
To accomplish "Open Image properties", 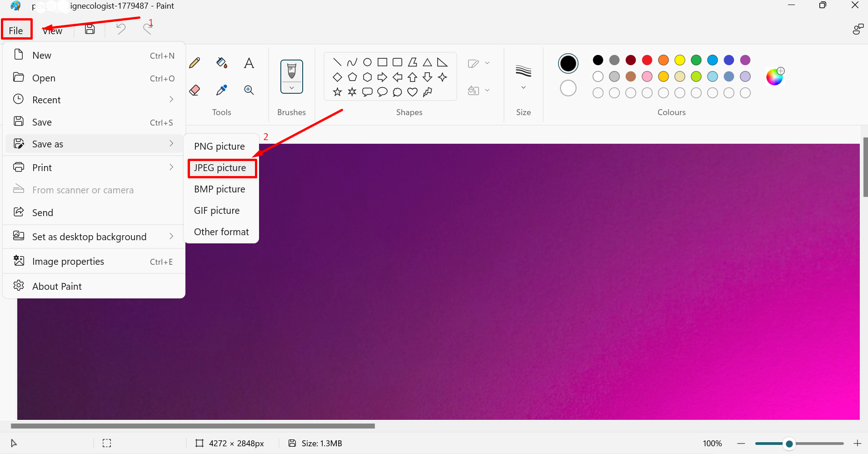I will 94,261.
